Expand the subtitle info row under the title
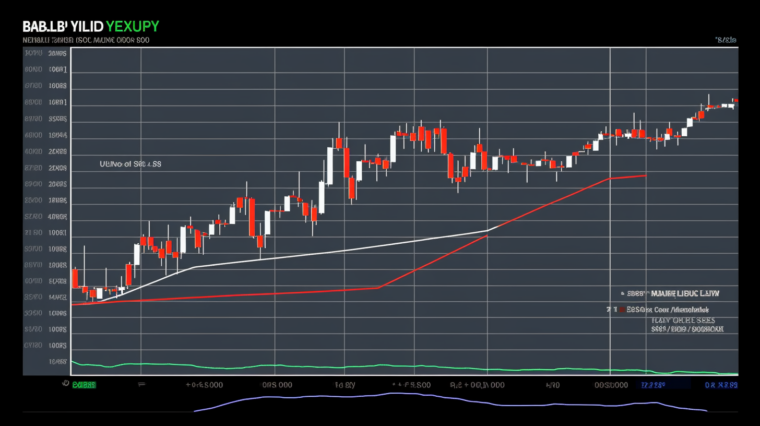This screenshot has width=760, height=426. click(86, 41)
